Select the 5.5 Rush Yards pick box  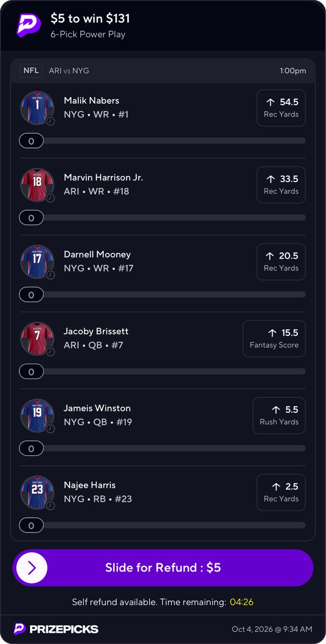(x=279, y=415)
